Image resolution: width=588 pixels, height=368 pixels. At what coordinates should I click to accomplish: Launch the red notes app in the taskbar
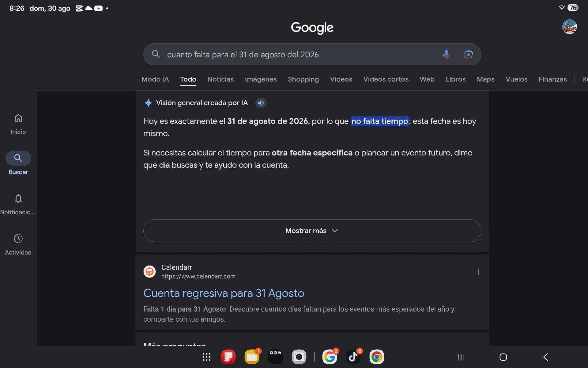228,357
